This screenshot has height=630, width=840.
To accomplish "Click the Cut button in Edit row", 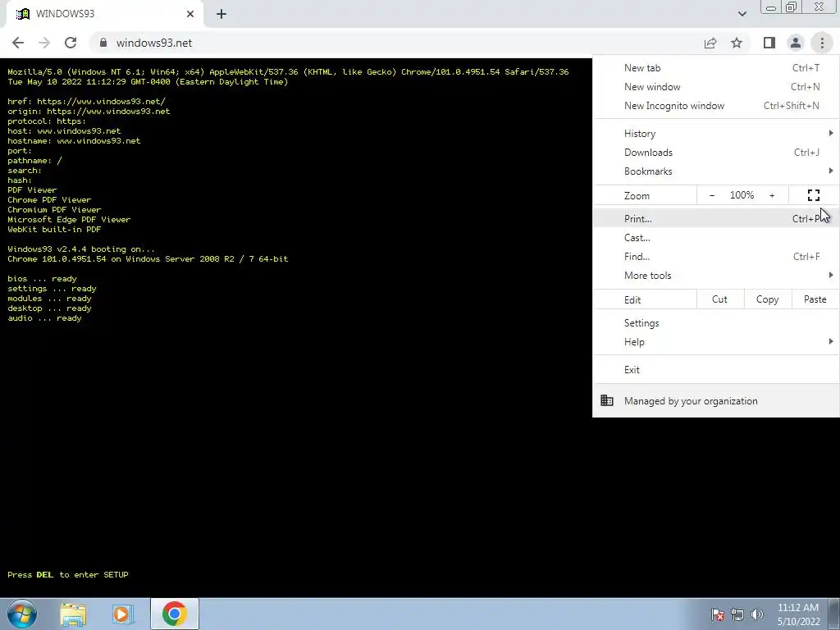I will 719,299.
